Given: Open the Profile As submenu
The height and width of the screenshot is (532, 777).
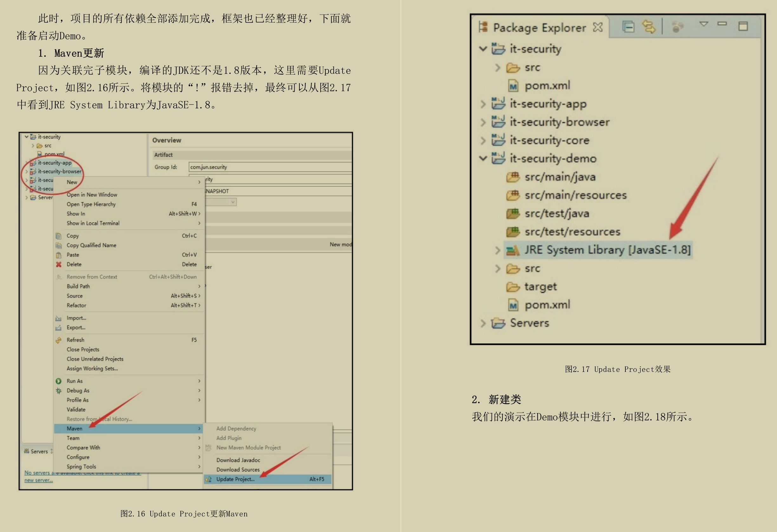Looking at the screenshot, I should click(x=129, y=400).
